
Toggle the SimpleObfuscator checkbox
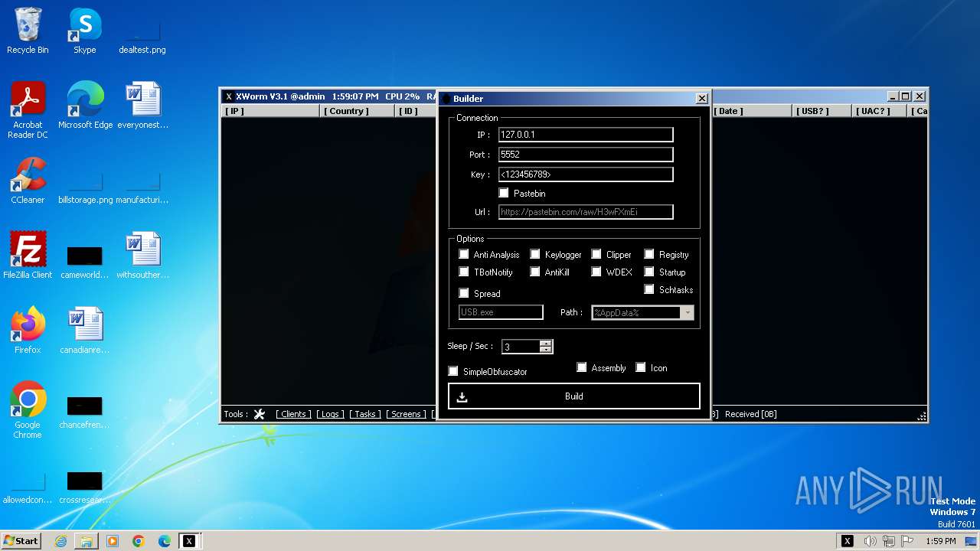click(453, 371)
